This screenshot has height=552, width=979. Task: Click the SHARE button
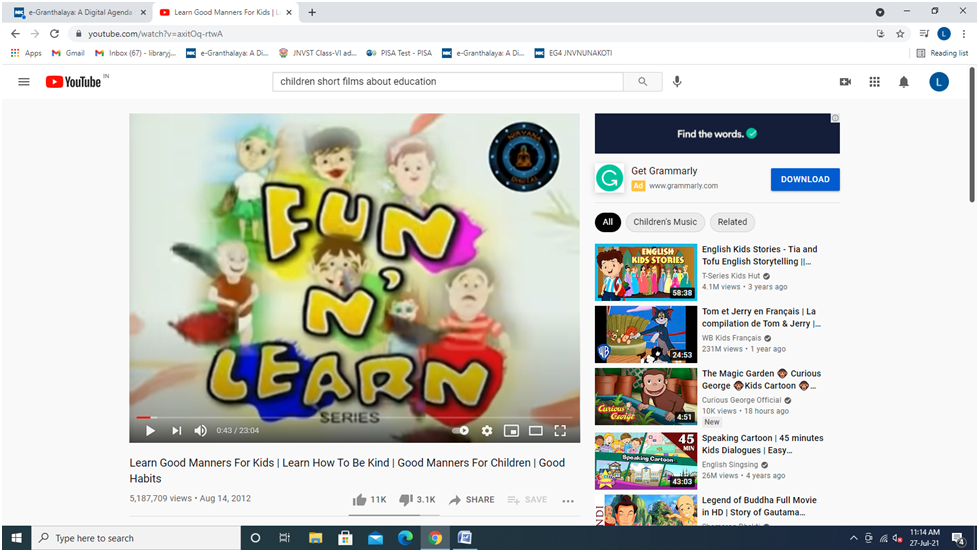pyautogui.click(x=471, y=500)
